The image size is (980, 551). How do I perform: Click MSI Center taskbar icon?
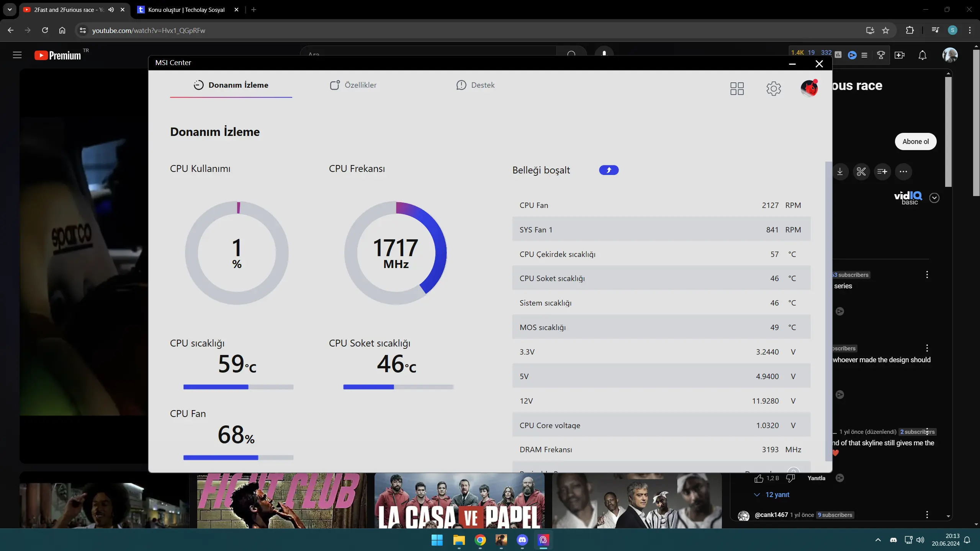click(x=543, y=540)
